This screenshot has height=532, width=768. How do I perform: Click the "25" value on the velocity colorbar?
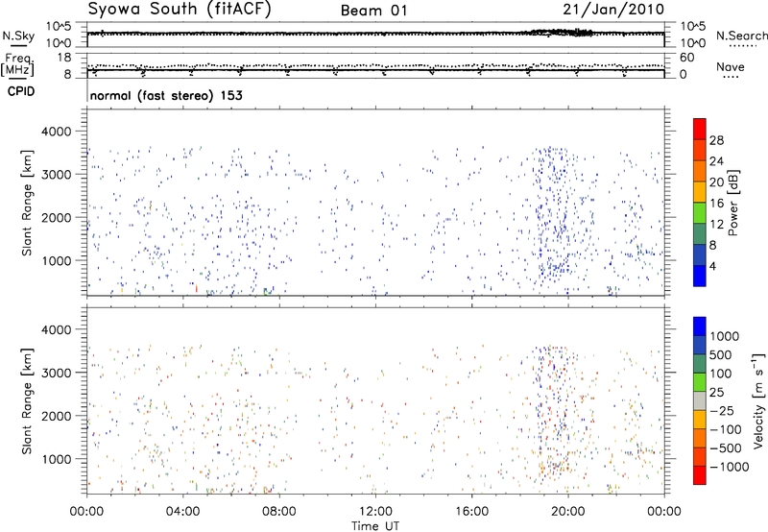[x=716, y=392]
